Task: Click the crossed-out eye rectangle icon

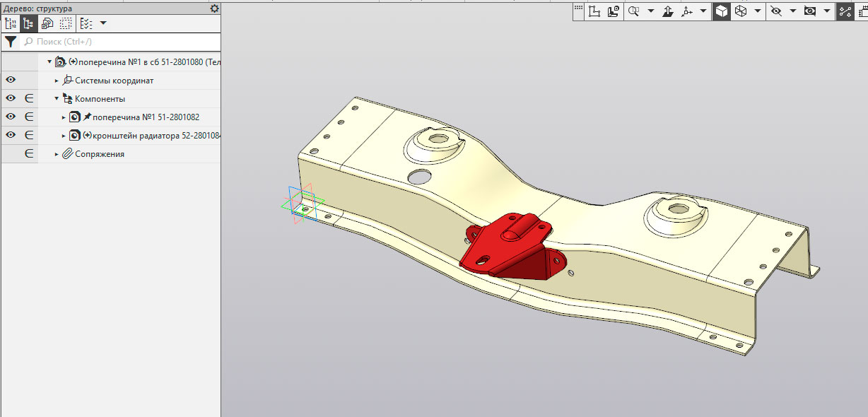Action: [810, 11]
